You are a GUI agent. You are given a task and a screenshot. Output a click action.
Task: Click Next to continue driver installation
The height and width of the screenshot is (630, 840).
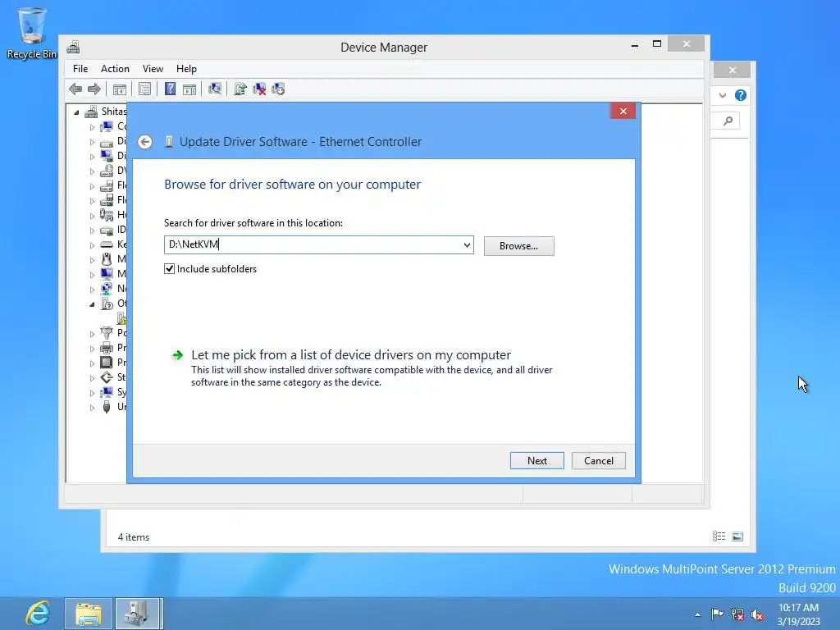[x=536, y=461]
